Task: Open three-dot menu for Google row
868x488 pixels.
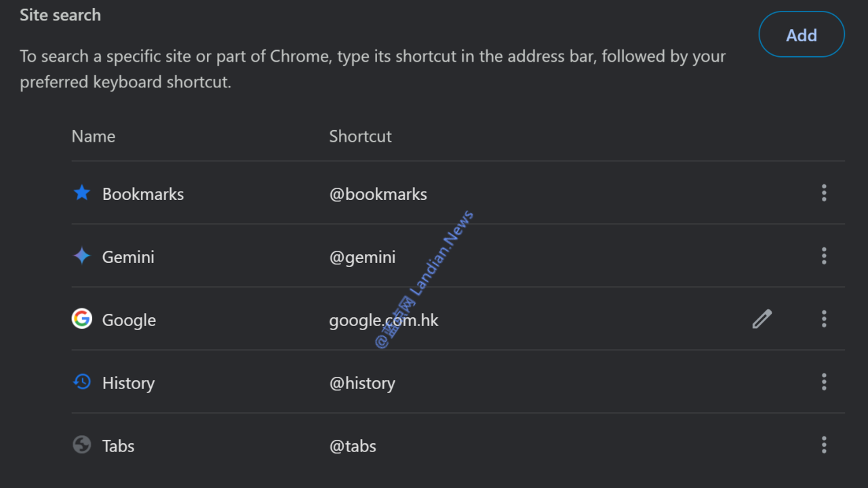Action: click(x=824, y=319)
